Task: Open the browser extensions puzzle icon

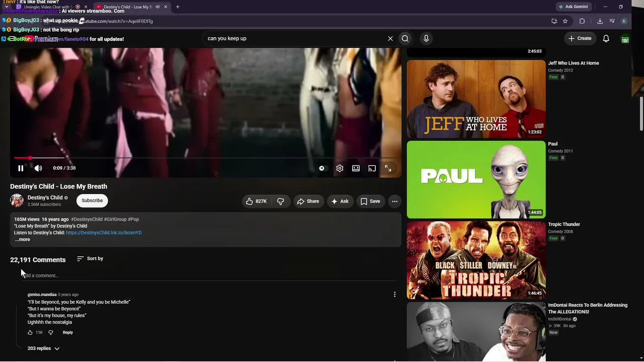Action: point(582,21)
